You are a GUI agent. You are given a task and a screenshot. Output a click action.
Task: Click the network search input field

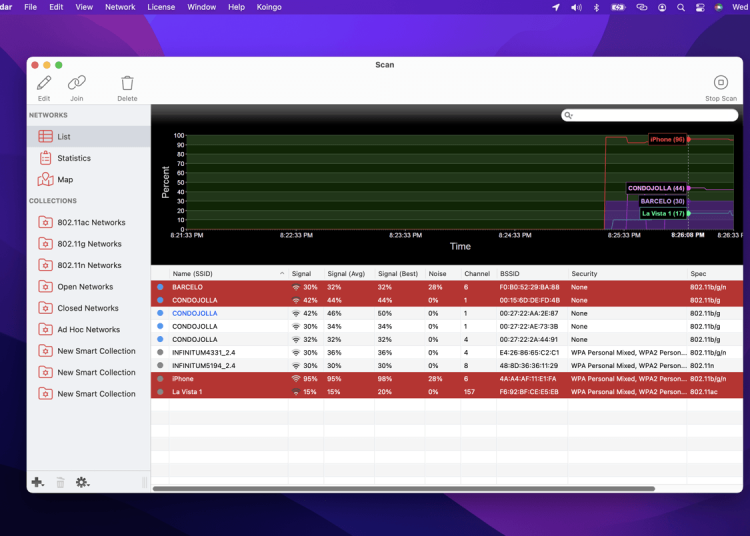coord(655,116)
